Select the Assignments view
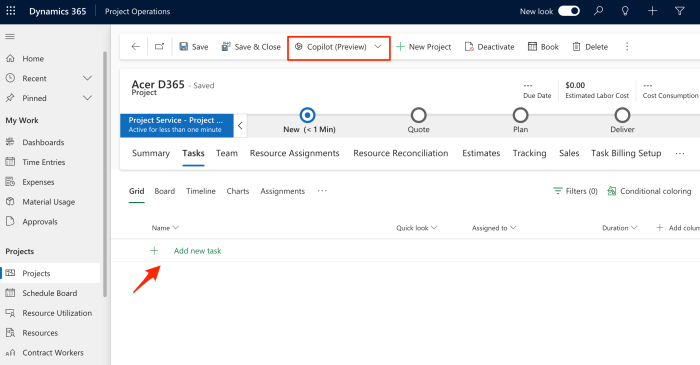Screen dimensions: 700x365 pos(283,191)
